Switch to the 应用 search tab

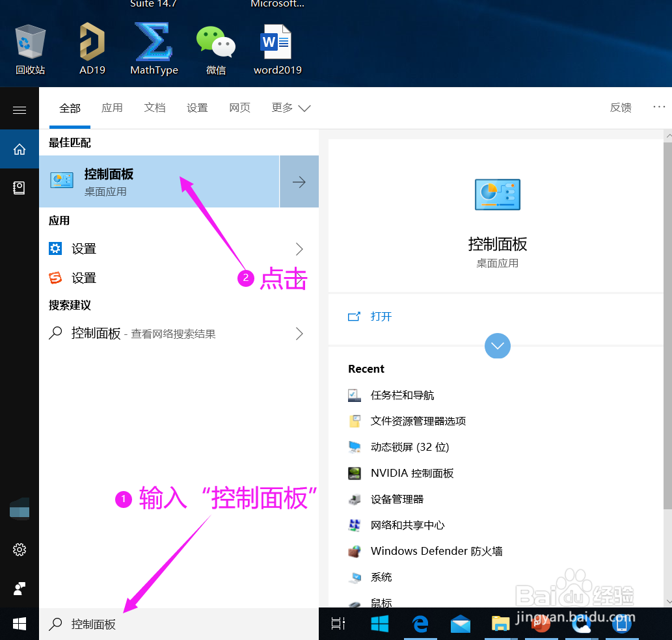(112, 107)
